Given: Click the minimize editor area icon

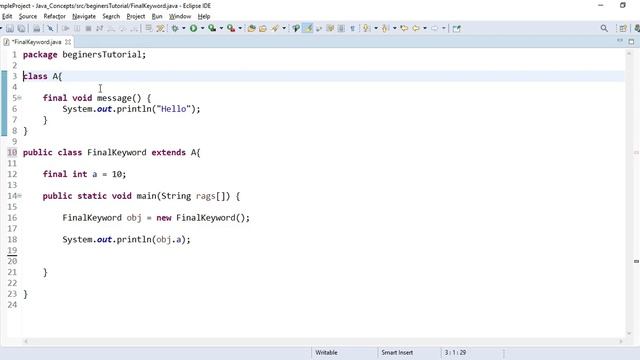Looking at the screenshot, I should (620, 41).
